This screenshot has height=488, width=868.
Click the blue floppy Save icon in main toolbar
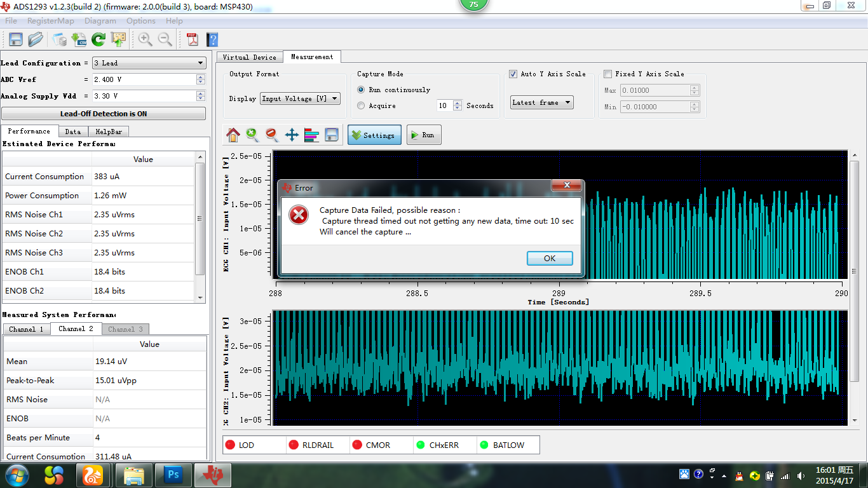click(16, 39)
